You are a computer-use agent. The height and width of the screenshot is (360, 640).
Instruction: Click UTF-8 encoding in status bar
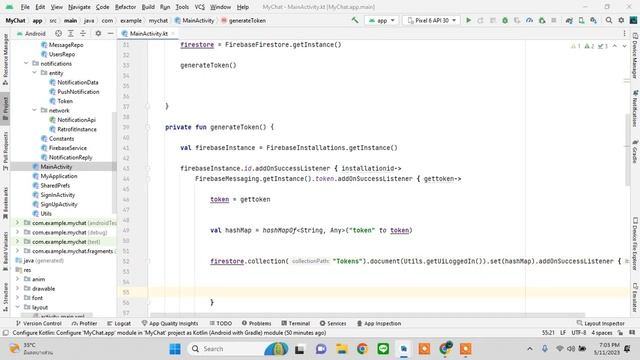point(579,333)
